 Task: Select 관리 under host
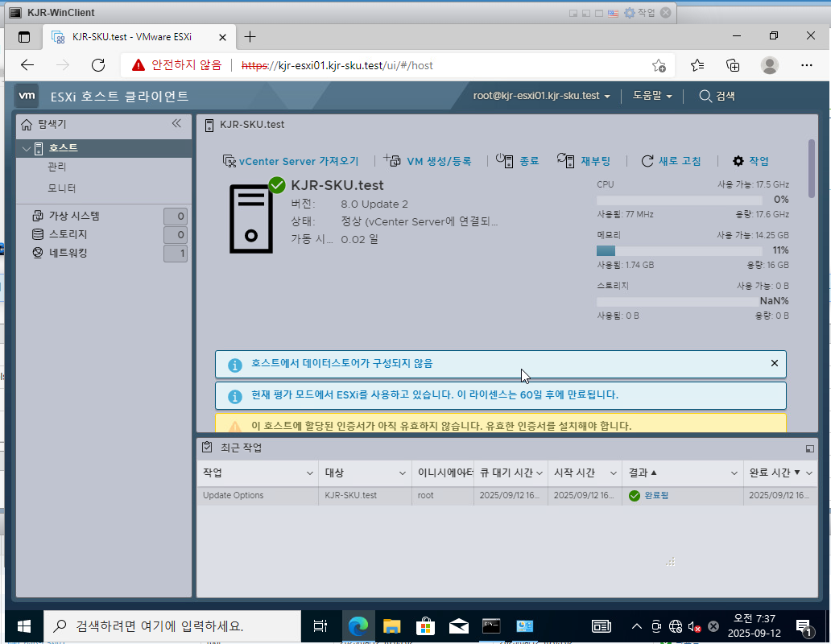[56, 167]
